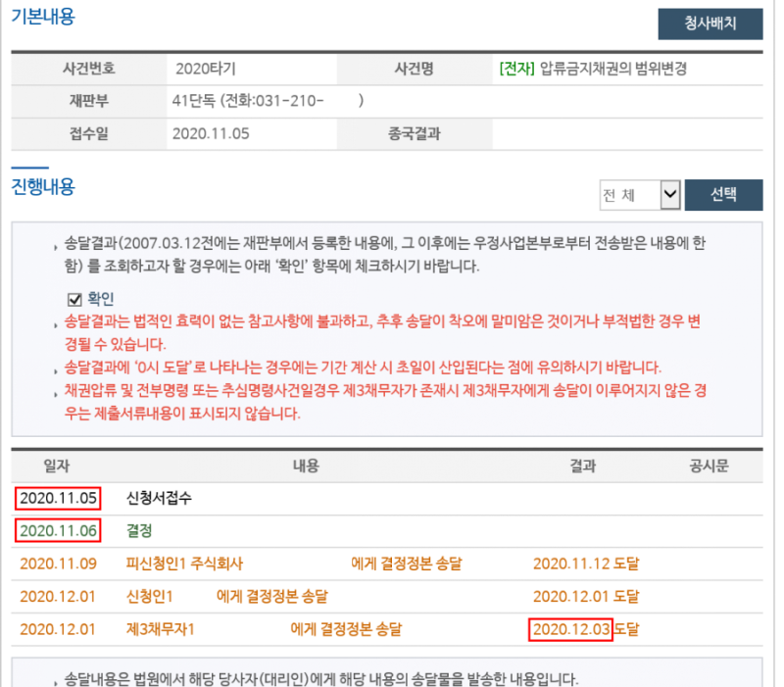Click date 2020.11.09 in progress table

[58, 564]
